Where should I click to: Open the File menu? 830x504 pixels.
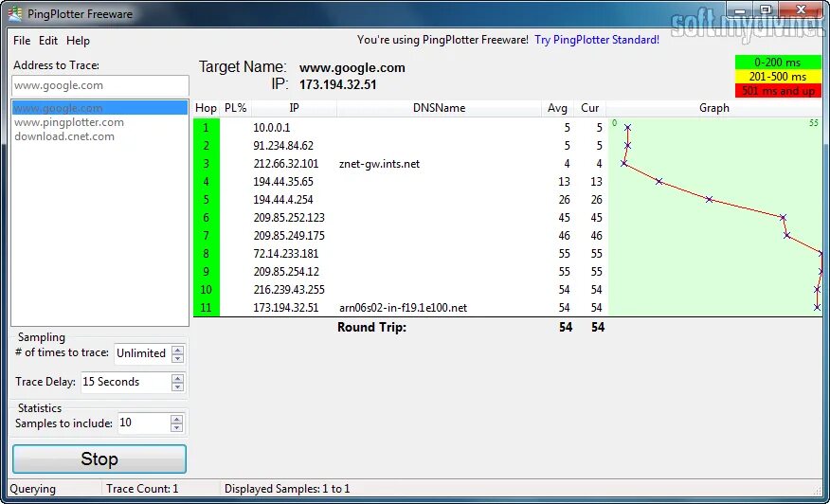pyautogui.click(x=22, y=41)
